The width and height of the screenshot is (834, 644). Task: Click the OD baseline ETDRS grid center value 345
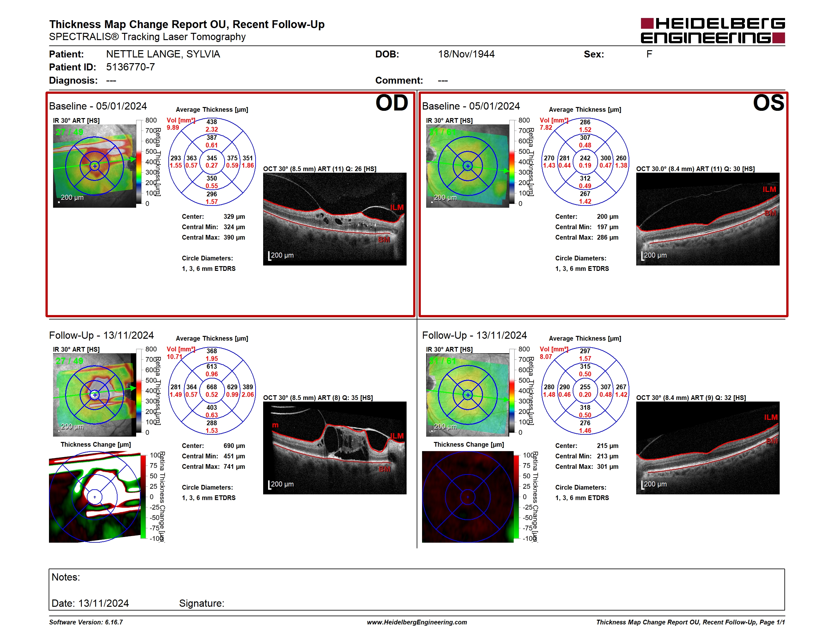coord(212,158)
